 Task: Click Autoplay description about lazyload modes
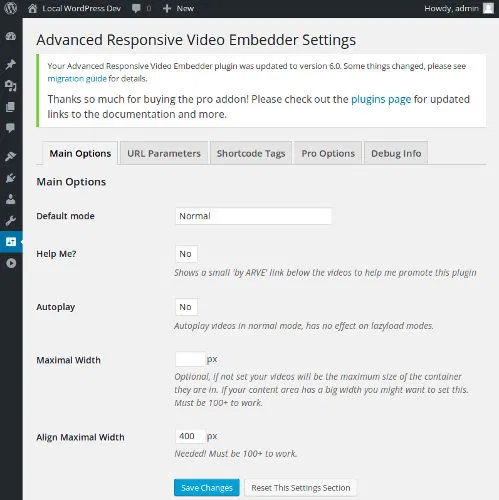click(304, 326)
